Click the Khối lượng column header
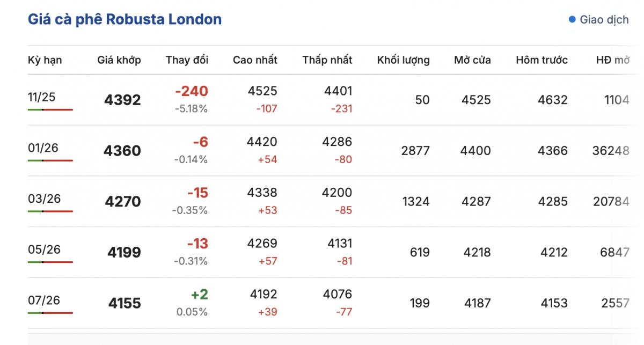This screenshot has height=345, width=644. coord(403,60)
